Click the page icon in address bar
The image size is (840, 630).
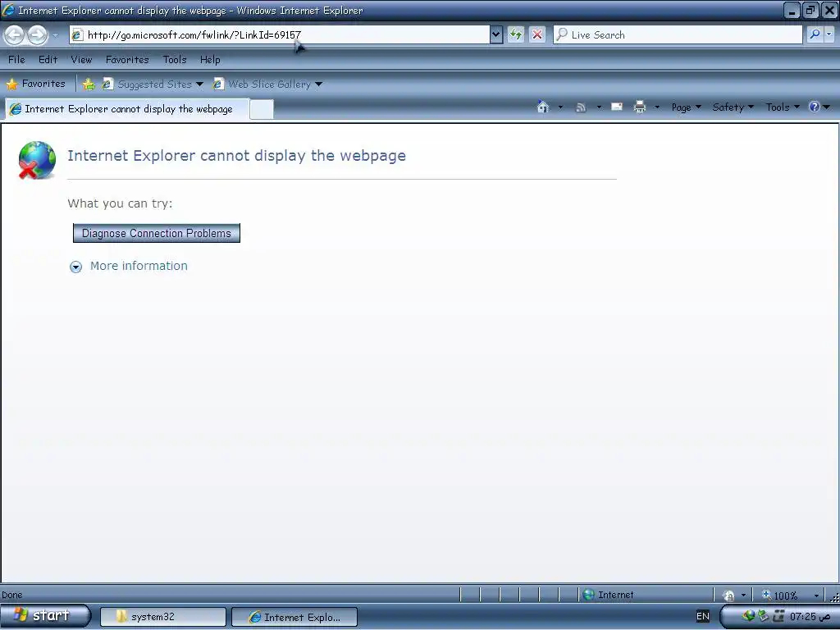click(x=78, y=34)
